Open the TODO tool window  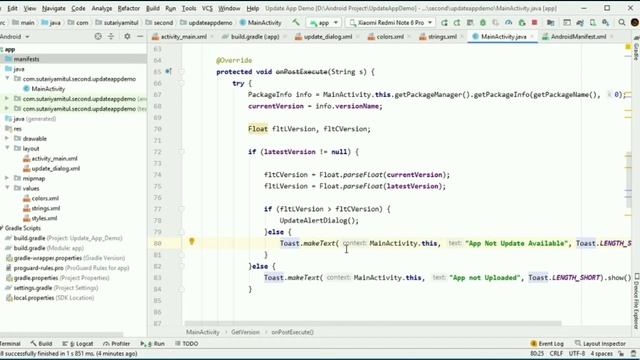tap(187, 344)
